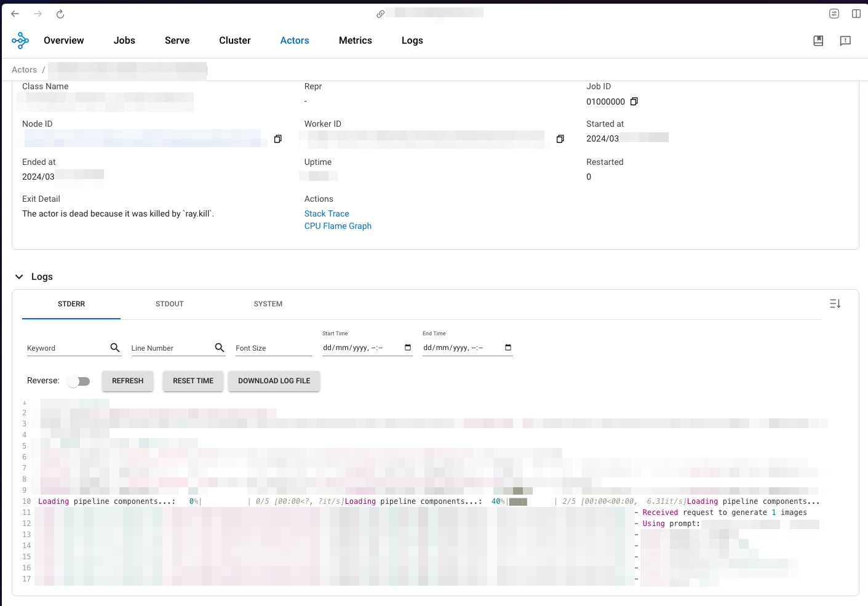Open the End Time calendar picker
Screen dimensions: 868x606
coord(508,347)
